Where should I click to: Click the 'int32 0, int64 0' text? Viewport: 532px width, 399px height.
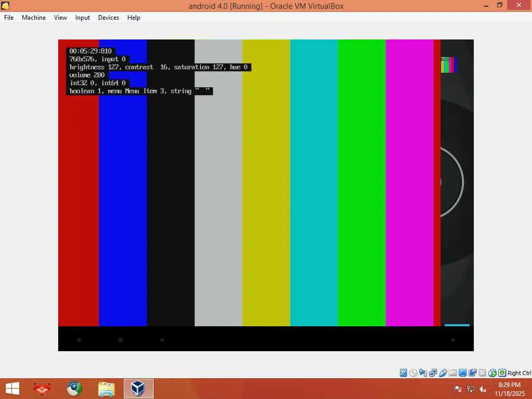pyautogui.click(x=98, y=83)
